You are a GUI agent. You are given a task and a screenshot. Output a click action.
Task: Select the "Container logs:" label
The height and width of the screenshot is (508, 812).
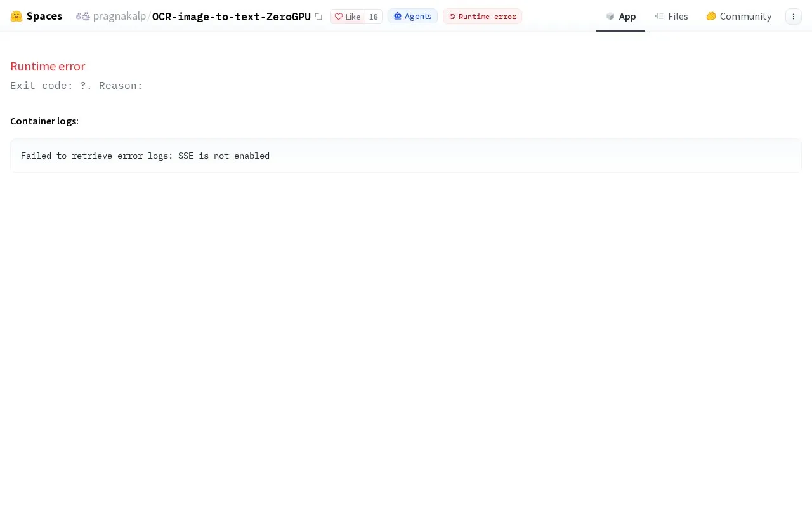44,121
